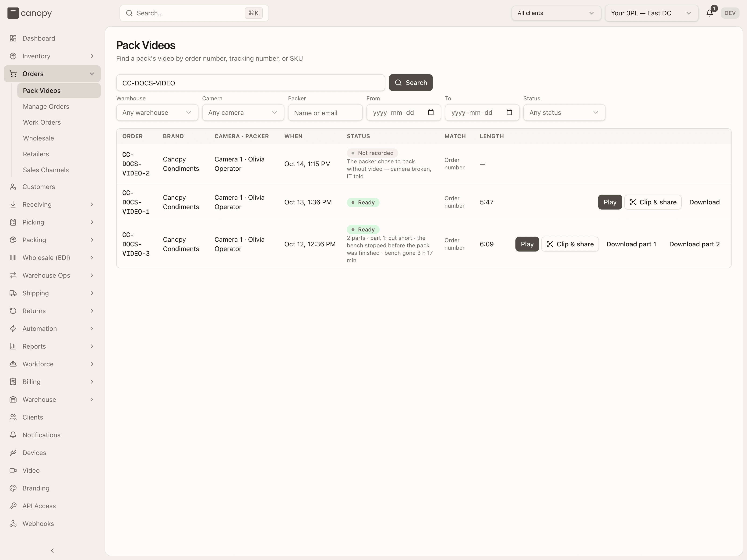Viewport: 747px width, 560px height.
Task: Open the From date calendar picker
Action: click(x=430, y=112)
